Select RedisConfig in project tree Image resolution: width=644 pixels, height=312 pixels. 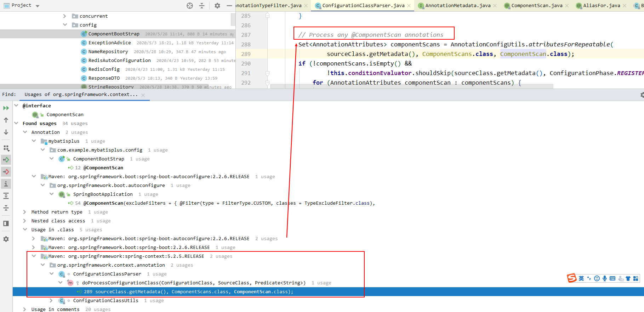tap(104, 69)
